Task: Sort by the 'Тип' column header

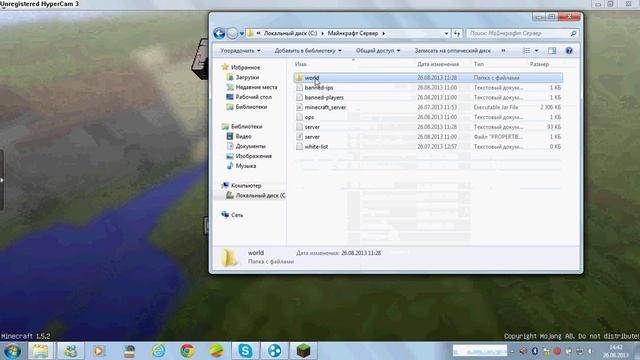Action: [x=479, y=64]
